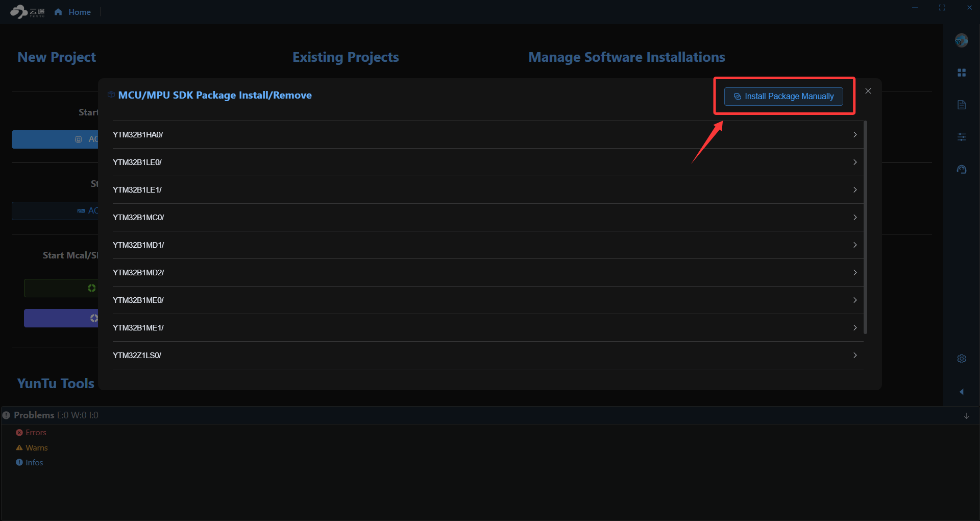Click the YunTu cloud logo

[x=27, y=12]
